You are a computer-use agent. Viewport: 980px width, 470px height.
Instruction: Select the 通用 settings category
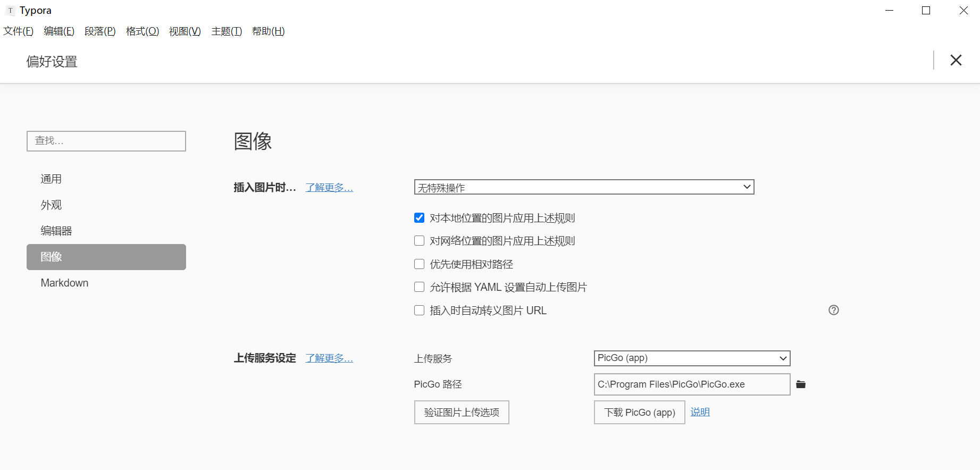[106, 179]
